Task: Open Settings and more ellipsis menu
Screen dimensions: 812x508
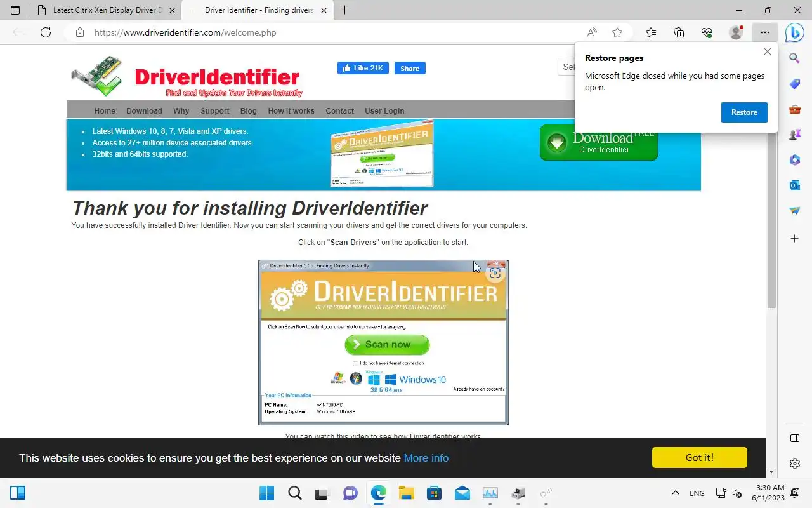Action: tap(765, 32)
